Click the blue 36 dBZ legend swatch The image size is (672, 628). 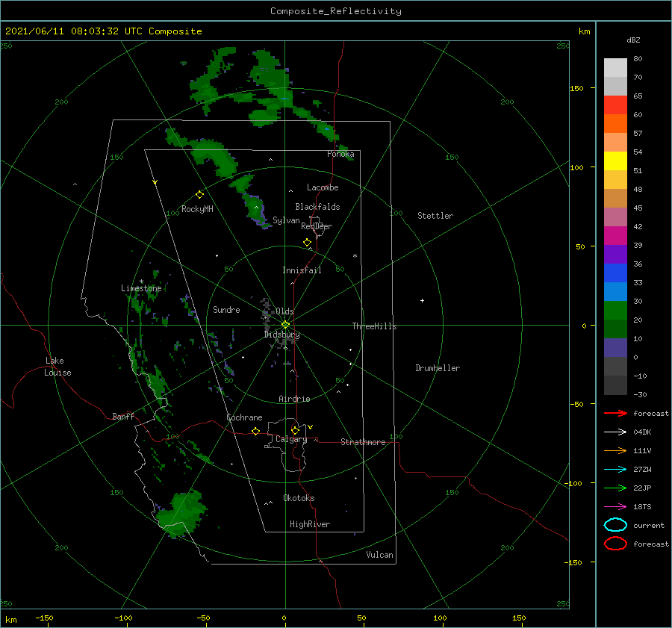click(615, 273)
